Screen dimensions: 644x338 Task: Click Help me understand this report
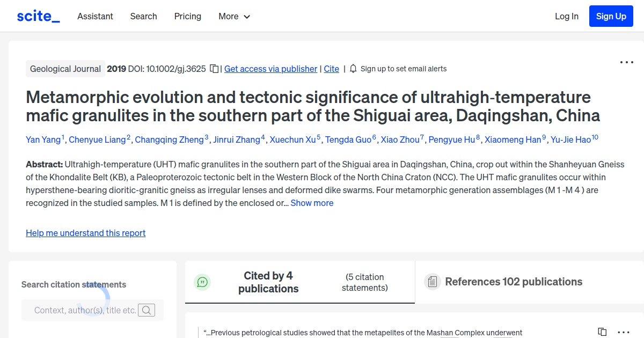coord(85,233)
